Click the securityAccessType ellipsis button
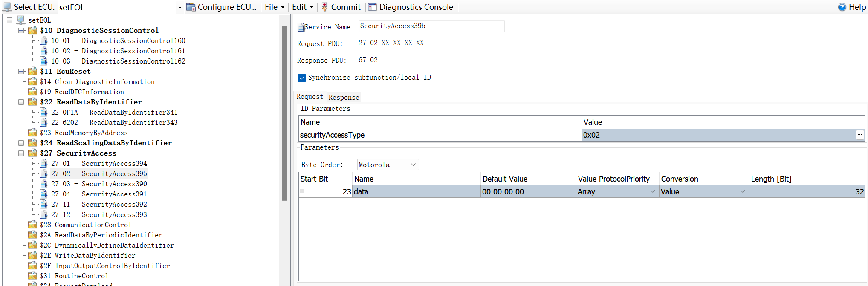Viewport: 868px width, 286px height. tap(860, 135)
